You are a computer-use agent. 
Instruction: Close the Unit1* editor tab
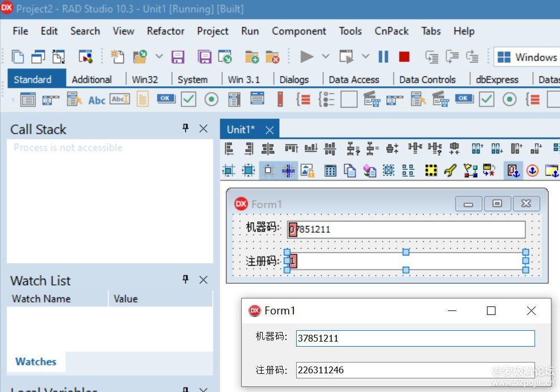[270, 130]
